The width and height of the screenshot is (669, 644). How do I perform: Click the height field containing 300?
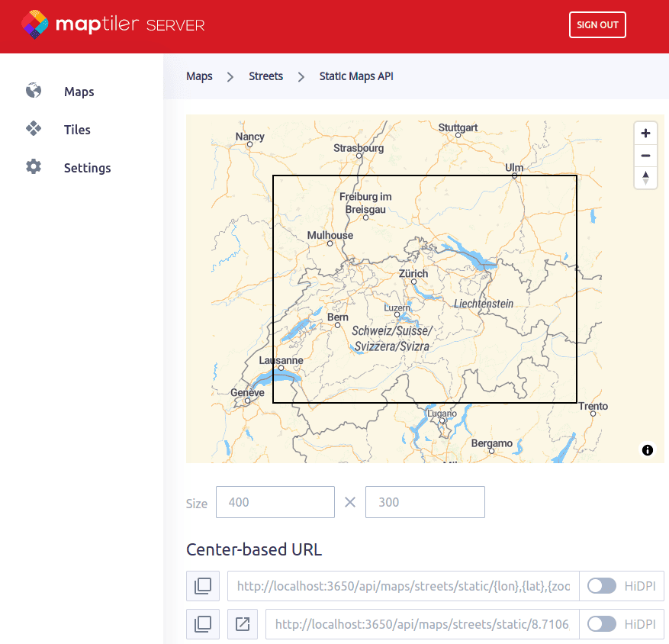pyautogui.click(x=425, y=501)
